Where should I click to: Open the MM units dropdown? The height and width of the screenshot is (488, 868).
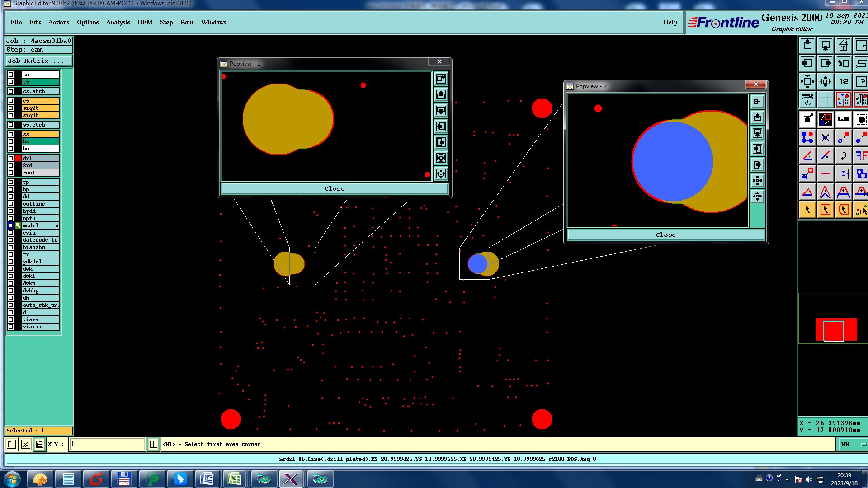click(x=853, y=445)
